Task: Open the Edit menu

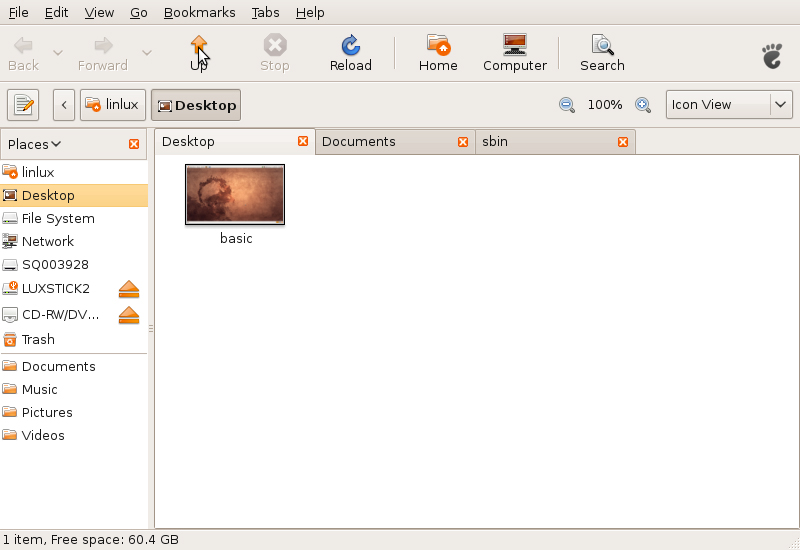Action: point(56,12)
